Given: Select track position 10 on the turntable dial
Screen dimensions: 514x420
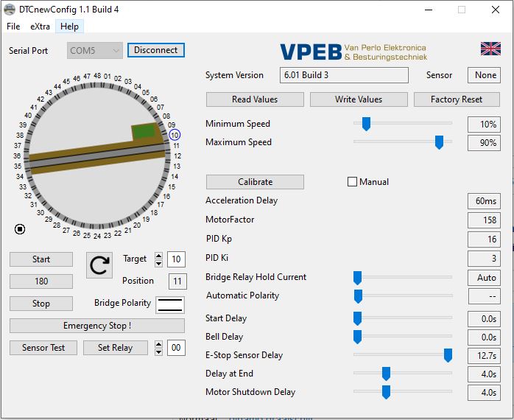Looking at the screenshot, I should [x=175, y=135].
